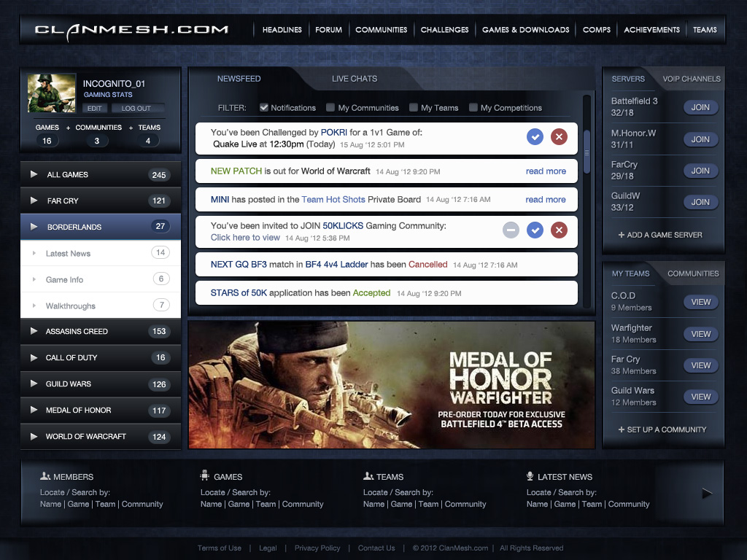Click the Teams people icon in footer

tap(368, 475)
